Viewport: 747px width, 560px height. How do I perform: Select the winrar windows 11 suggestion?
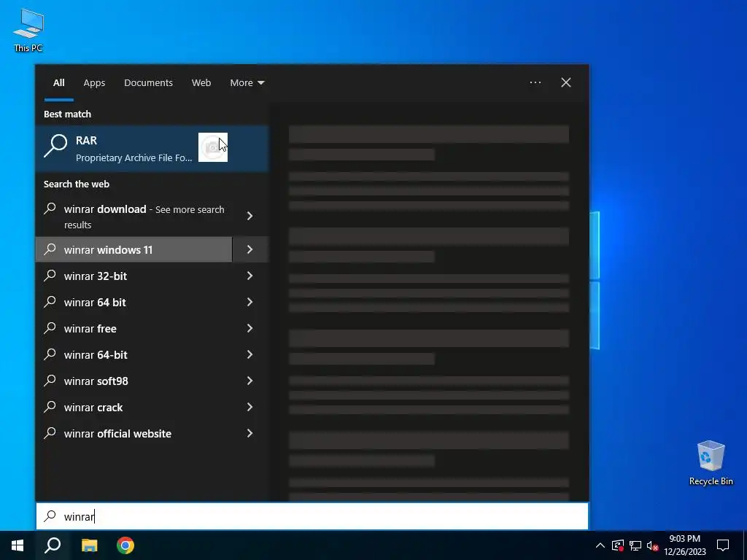134,249
